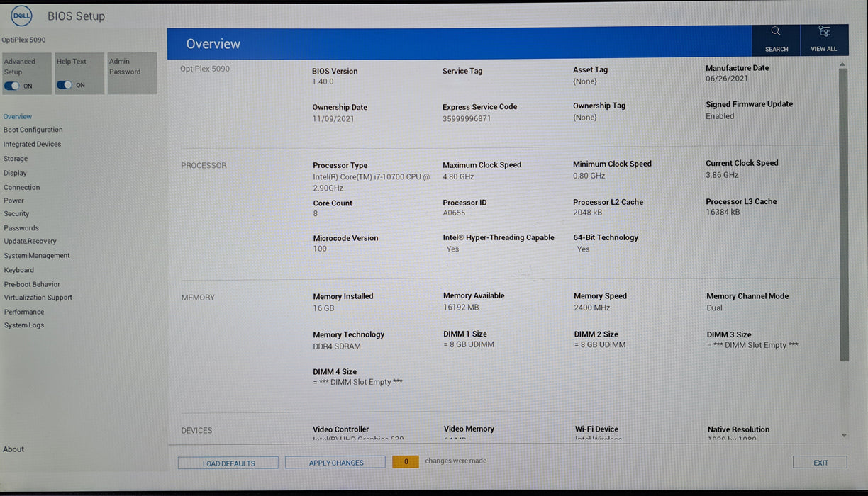Click the scrollbar up arrow
Screen dimensions: 868x496
click(843, 64)
